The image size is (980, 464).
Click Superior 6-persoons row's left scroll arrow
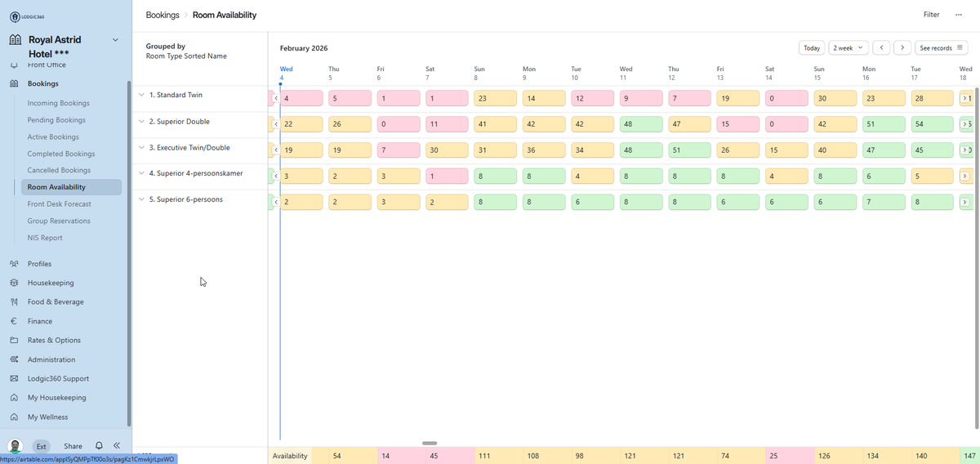(x=276, y=203)
